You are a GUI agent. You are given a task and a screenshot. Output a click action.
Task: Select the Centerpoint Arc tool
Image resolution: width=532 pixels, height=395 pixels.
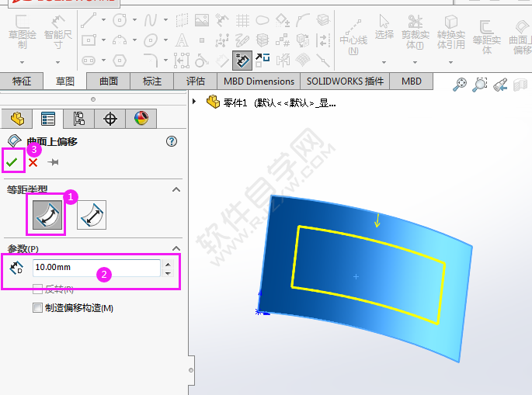point(120,40)
